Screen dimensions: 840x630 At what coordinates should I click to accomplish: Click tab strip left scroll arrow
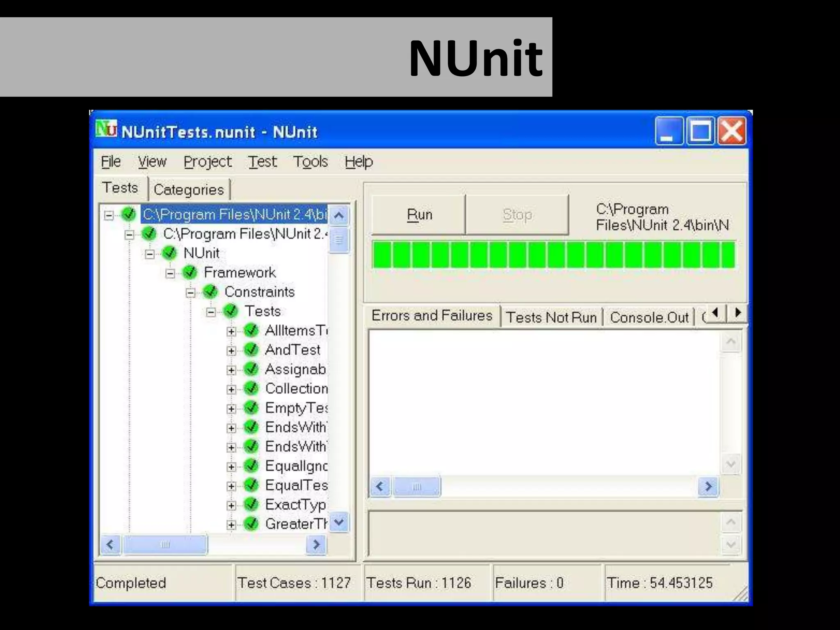tap(715, 313)
